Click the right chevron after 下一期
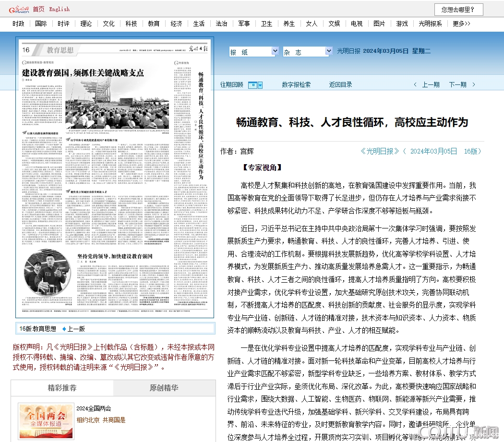 [x=474, y=85]
